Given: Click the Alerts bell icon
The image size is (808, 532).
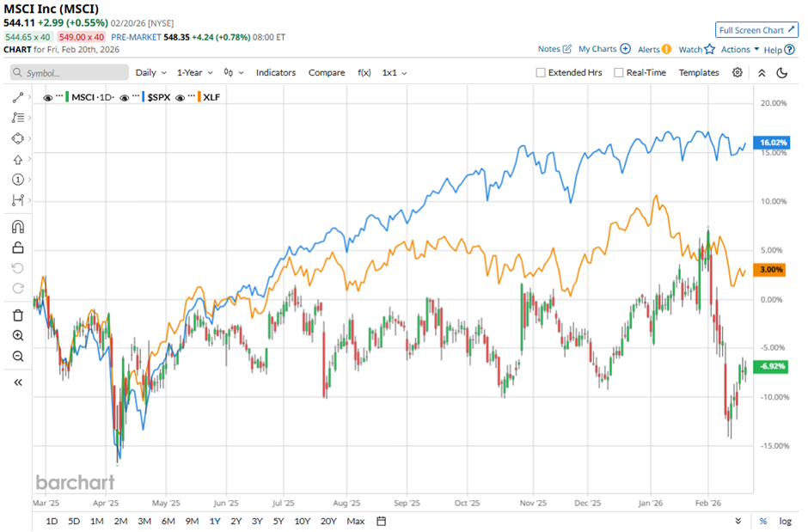Looking at the screenshot, I should [666, 50].
